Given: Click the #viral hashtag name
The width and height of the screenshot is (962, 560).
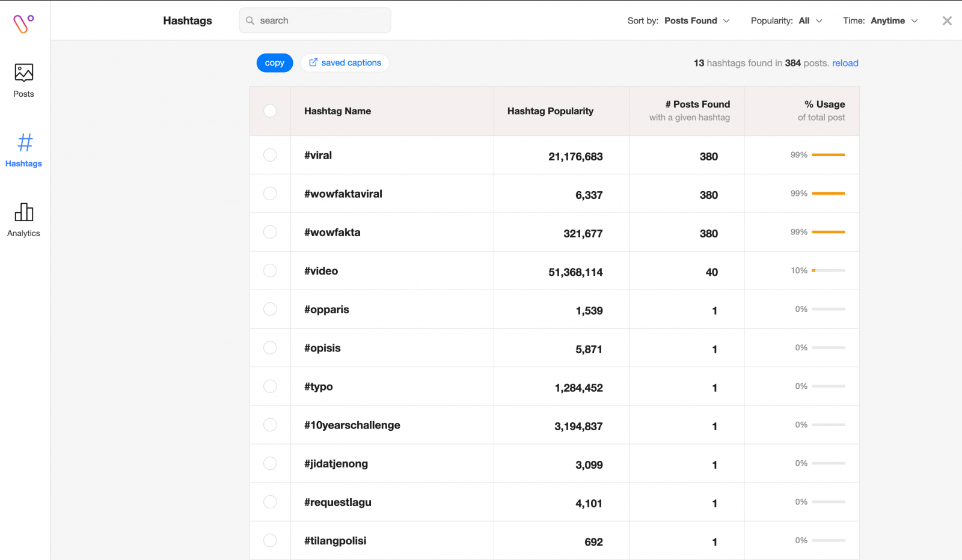Looking at the screenshot, I should coord(318,155).
